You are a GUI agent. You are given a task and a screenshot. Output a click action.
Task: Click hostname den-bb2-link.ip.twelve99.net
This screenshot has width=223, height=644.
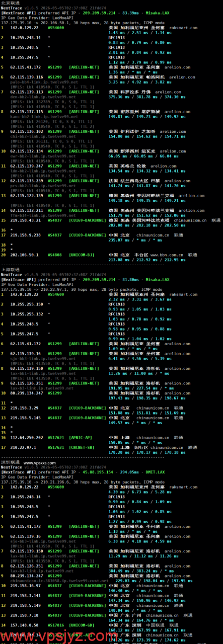43,97
